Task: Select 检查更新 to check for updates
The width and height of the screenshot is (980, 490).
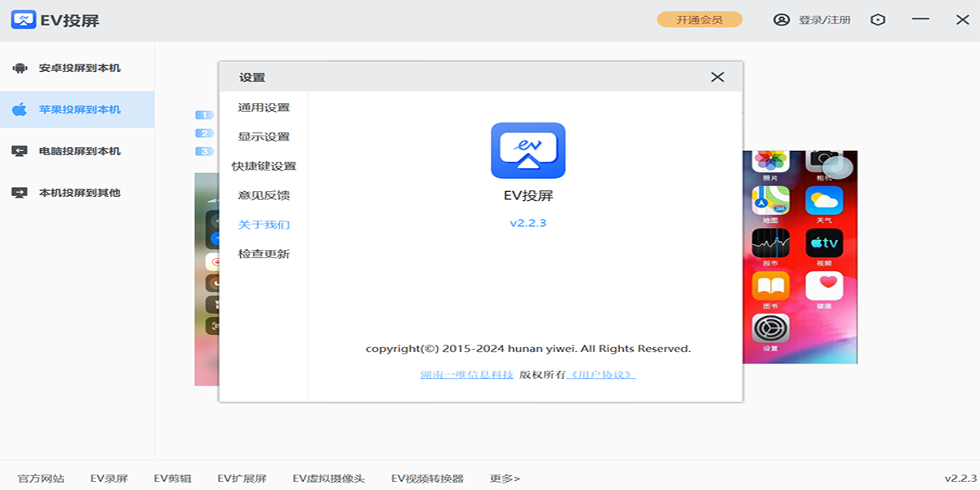Action: click(264, 254)
